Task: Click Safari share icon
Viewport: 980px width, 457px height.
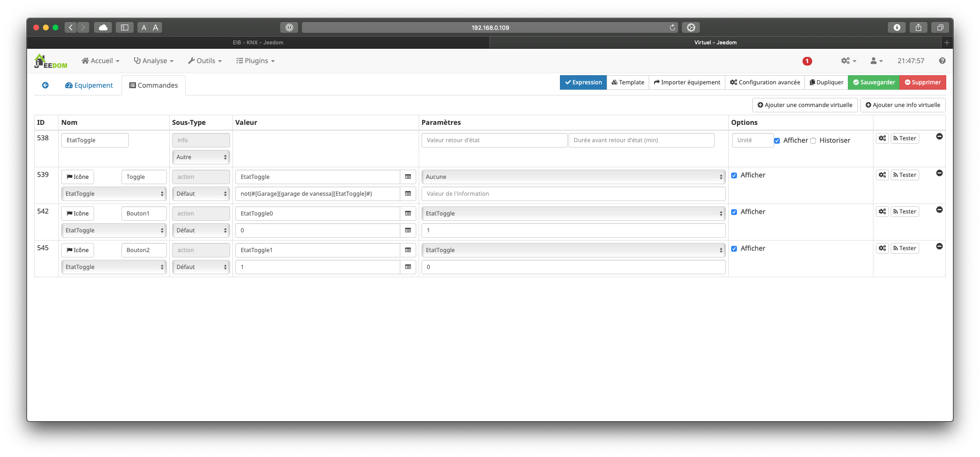Action: coord(918,27)
